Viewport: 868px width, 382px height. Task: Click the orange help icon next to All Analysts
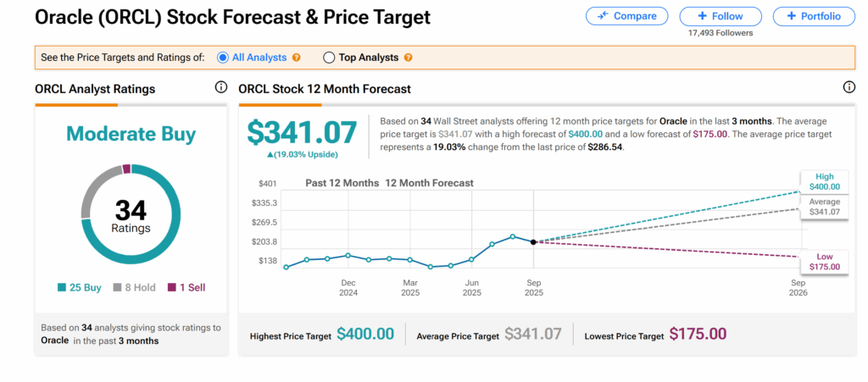tap(297, 58)
